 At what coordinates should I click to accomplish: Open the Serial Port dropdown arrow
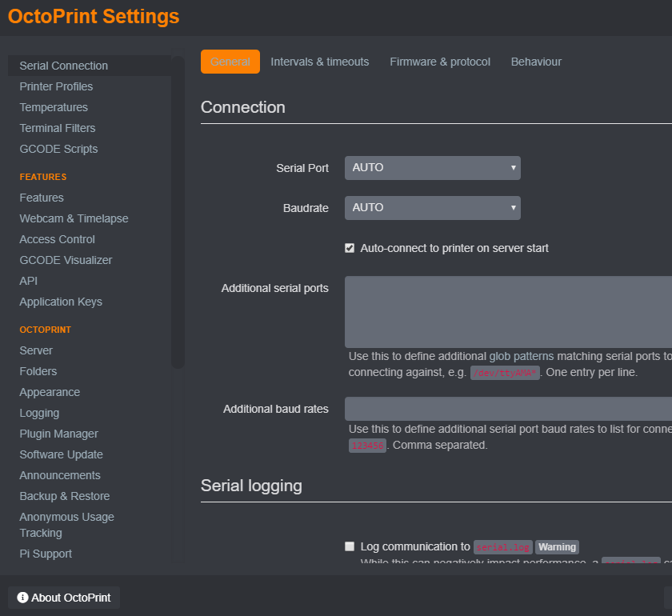click(511, 168)
